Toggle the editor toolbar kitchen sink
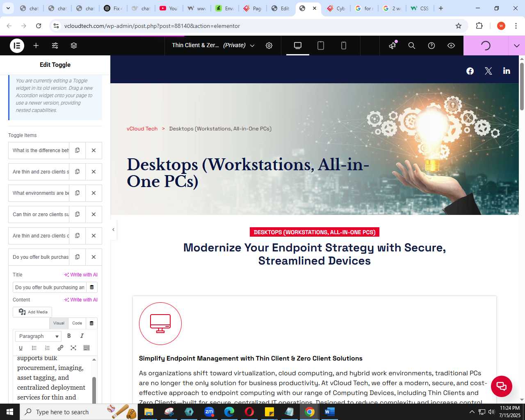 pos(87,348)
